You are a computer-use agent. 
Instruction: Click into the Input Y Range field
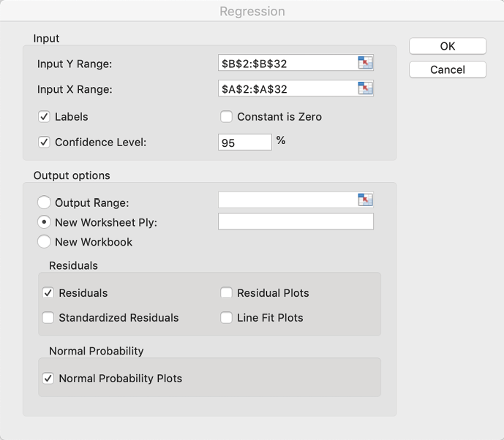[287, 64]
